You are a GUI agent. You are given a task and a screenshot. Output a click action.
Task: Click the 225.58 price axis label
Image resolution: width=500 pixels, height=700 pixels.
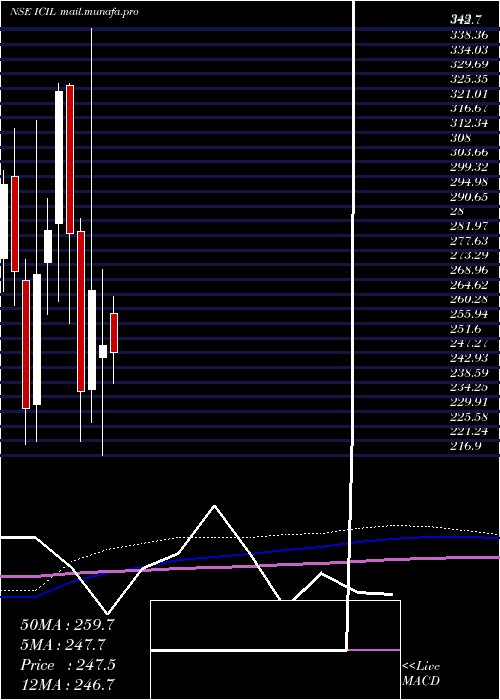pyautogui.click(x=469, y=417)
